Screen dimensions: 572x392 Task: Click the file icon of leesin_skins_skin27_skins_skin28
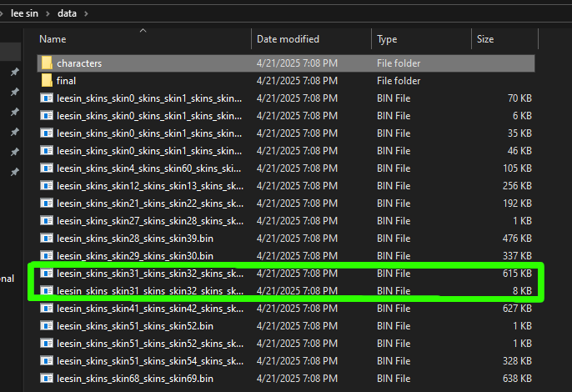(x=47, y=220)
